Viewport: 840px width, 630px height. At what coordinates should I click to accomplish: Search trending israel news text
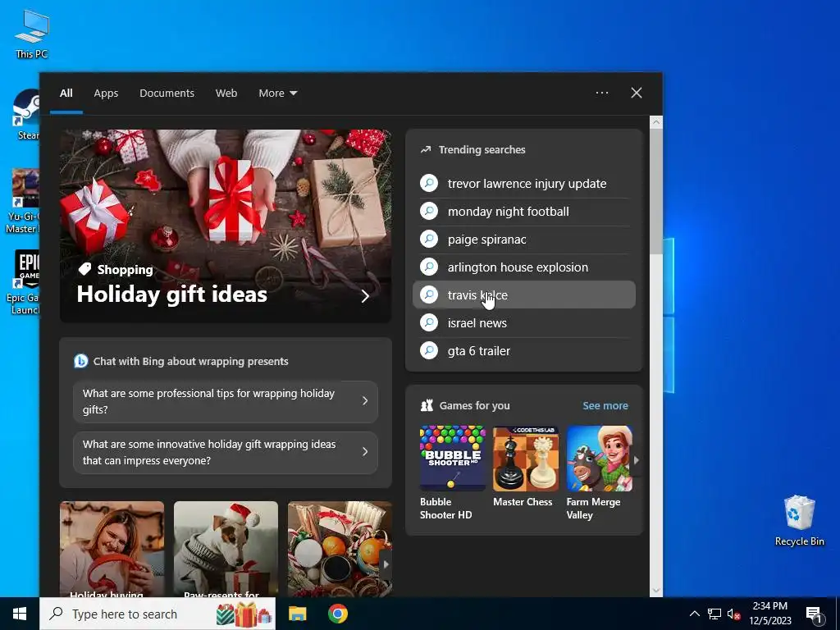477,323
